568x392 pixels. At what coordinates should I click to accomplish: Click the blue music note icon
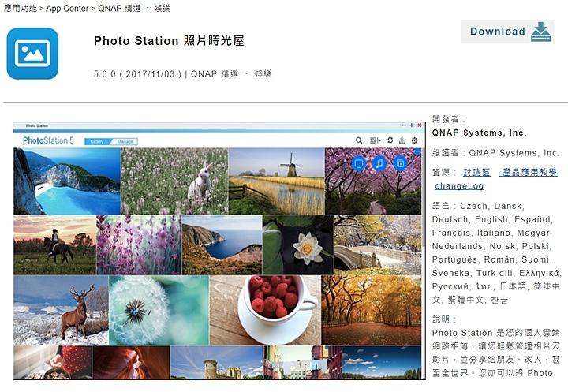pyautogui.click(x=379, y=164)
